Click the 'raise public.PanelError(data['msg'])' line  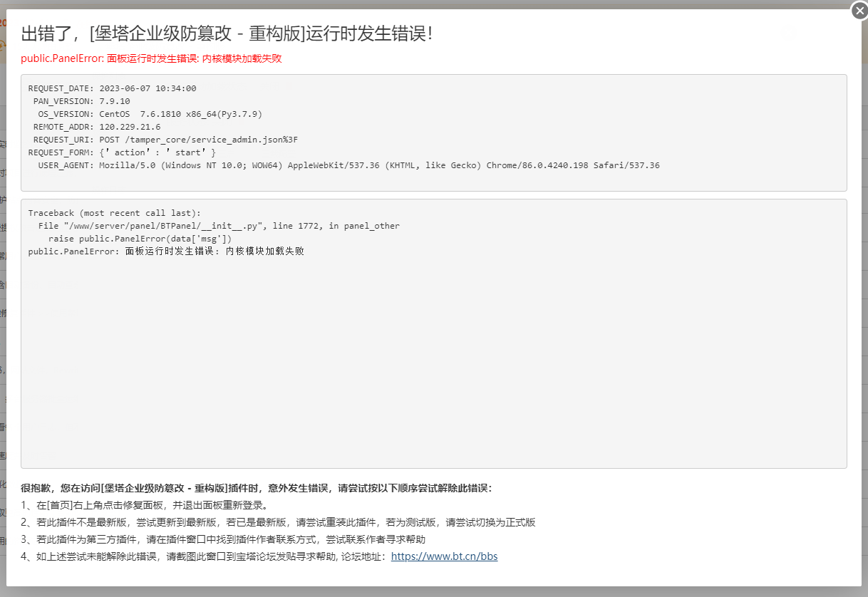140,239
